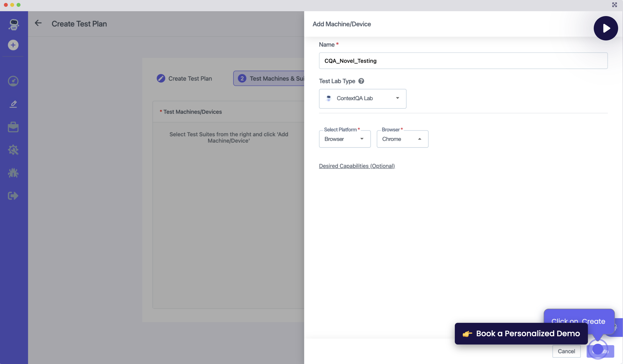Open the briefcase icon in sidebar
This screenshot has height=364, width=623.
(13, 127)
